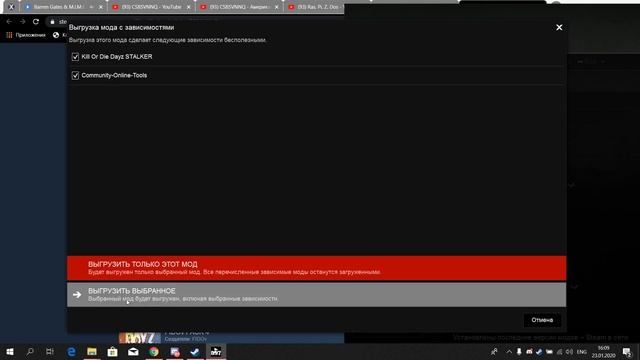Close the first CSBSVNNQ YouTube tab
This screenshot has height=360, width=640.
(x=188, y=7)
